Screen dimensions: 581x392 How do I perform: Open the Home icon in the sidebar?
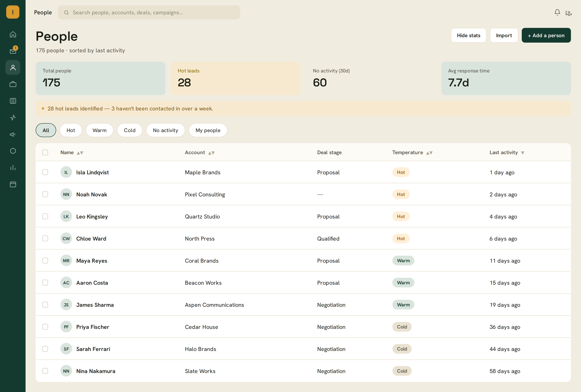tap(13, 34)
